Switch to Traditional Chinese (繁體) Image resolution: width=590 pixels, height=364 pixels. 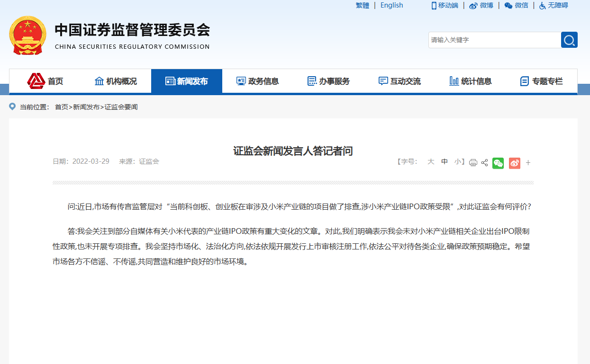(x=363, y=5)
